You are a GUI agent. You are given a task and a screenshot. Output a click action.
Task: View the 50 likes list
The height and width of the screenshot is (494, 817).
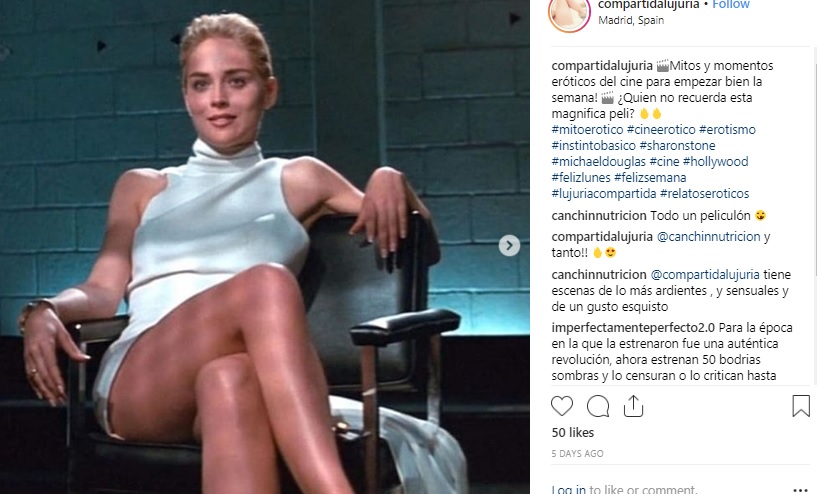click(x=573, y=433)
